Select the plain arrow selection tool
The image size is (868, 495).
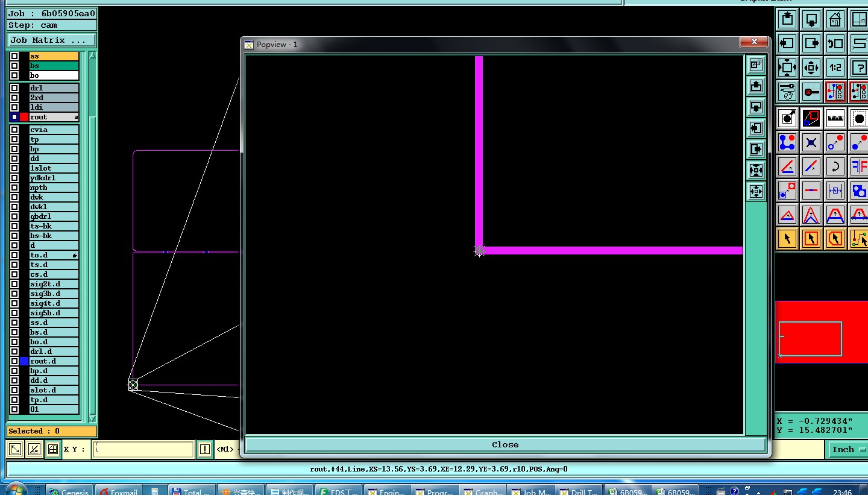coord(788,239)
